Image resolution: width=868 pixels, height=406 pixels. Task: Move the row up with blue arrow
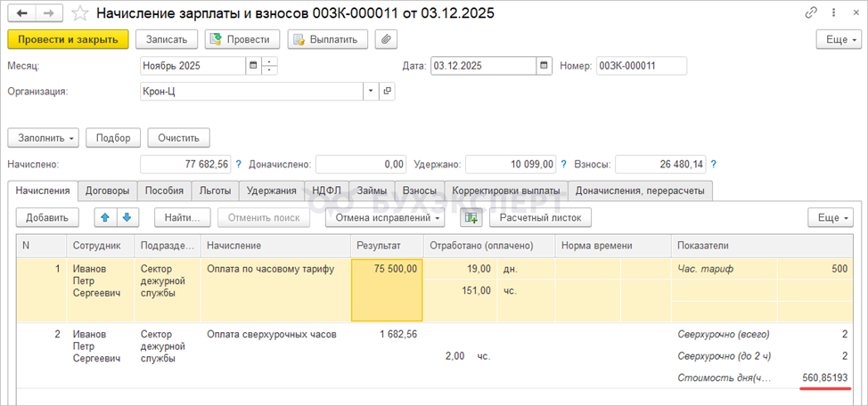[x=105, y=217]
